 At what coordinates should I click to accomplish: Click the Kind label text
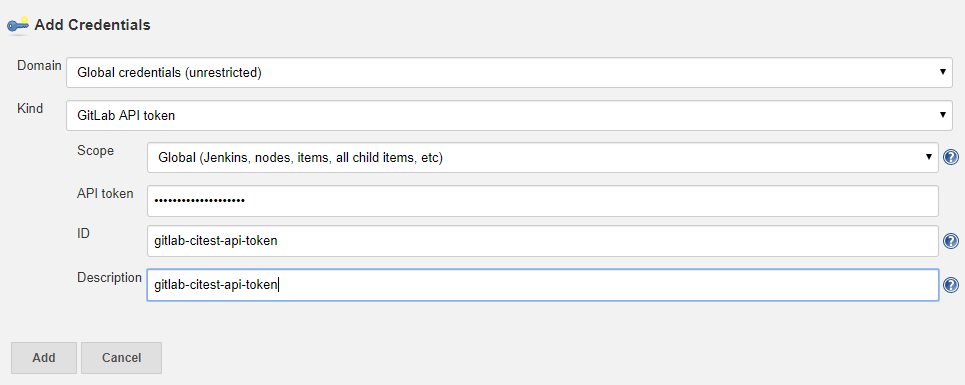pyautogui.click(x=30, y=109)
